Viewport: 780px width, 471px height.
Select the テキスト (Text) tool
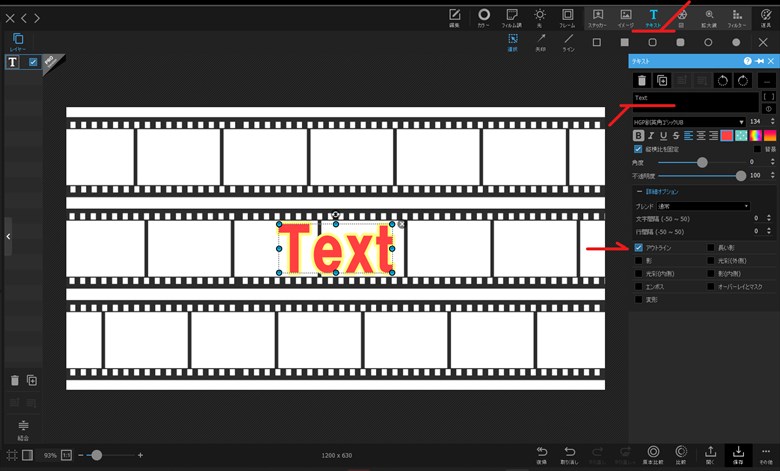point(653,17)
